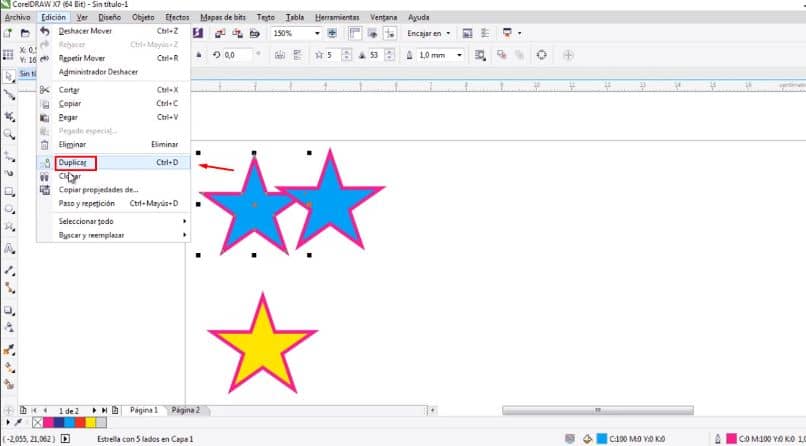806x446 pixels.
Task: Click the wrap text icon in property bar
Action: [x=480, y=55]
